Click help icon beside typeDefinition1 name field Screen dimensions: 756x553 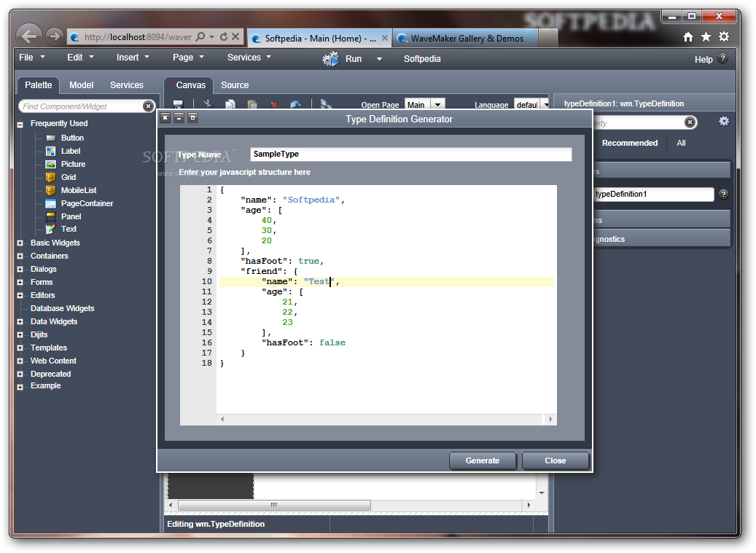723,194
